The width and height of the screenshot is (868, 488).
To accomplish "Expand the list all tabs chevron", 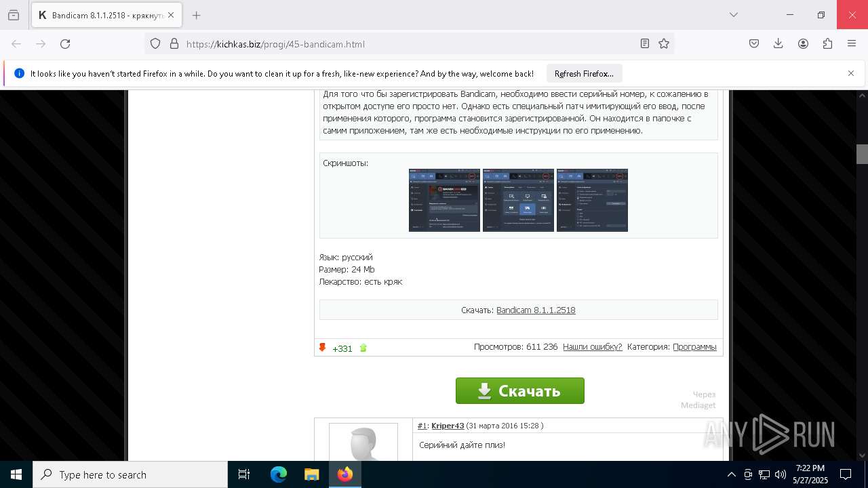I will 733,15.
